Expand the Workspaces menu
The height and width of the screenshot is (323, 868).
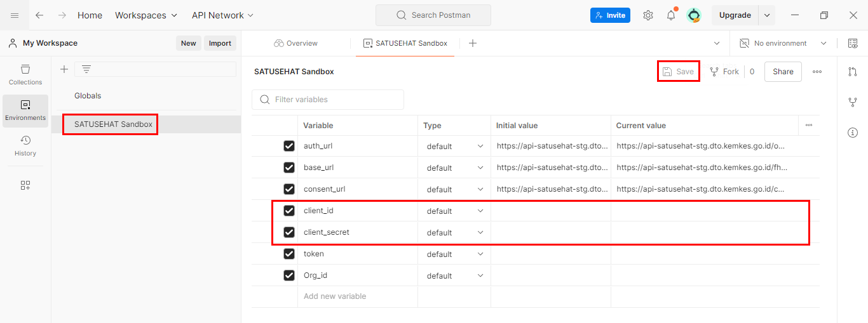pos(146,15)
